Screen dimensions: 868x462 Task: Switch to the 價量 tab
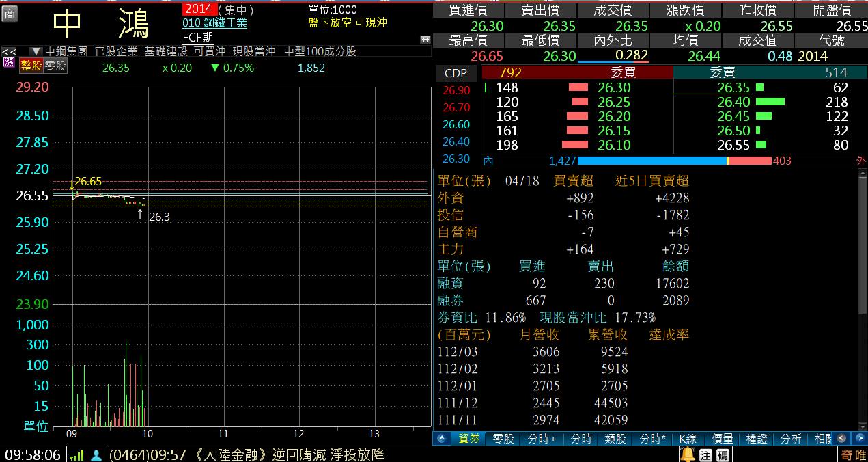(723, 439)
